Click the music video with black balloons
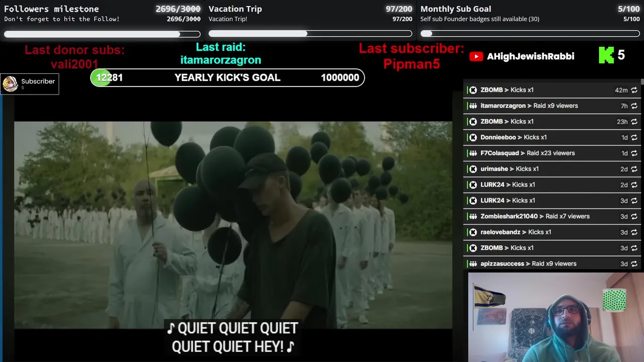This screenshot has width=644, height=362. coord(233,225)
